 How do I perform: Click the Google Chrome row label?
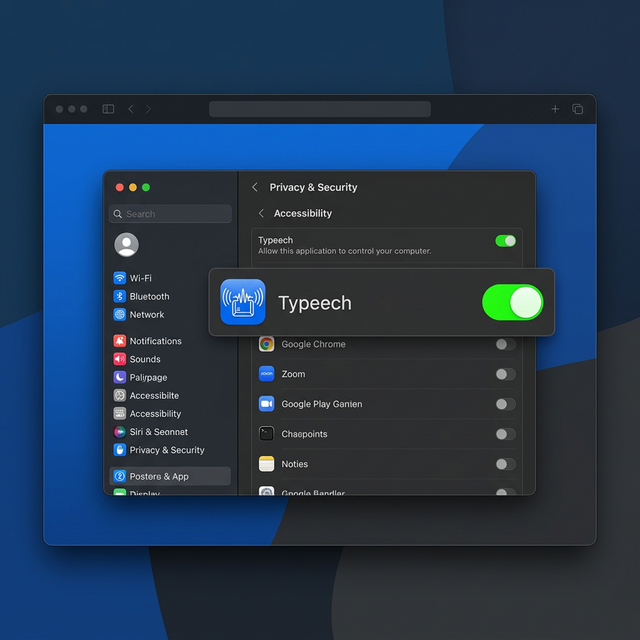[313, 344]
